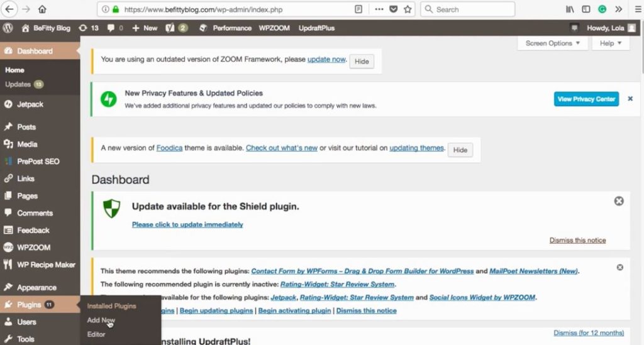Click Begin updating plugins link
644x345 pixels.
[216, 310]
